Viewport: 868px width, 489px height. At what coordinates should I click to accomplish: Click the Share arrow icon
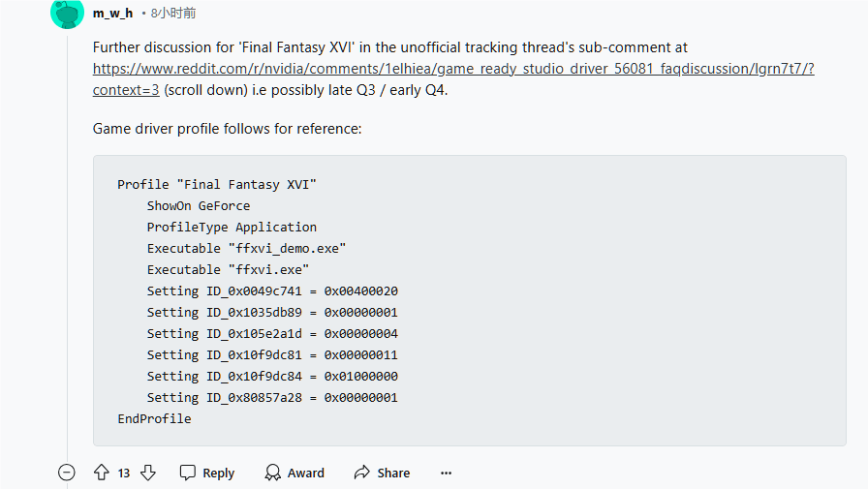pyautogui.click(x=362, y=473)
